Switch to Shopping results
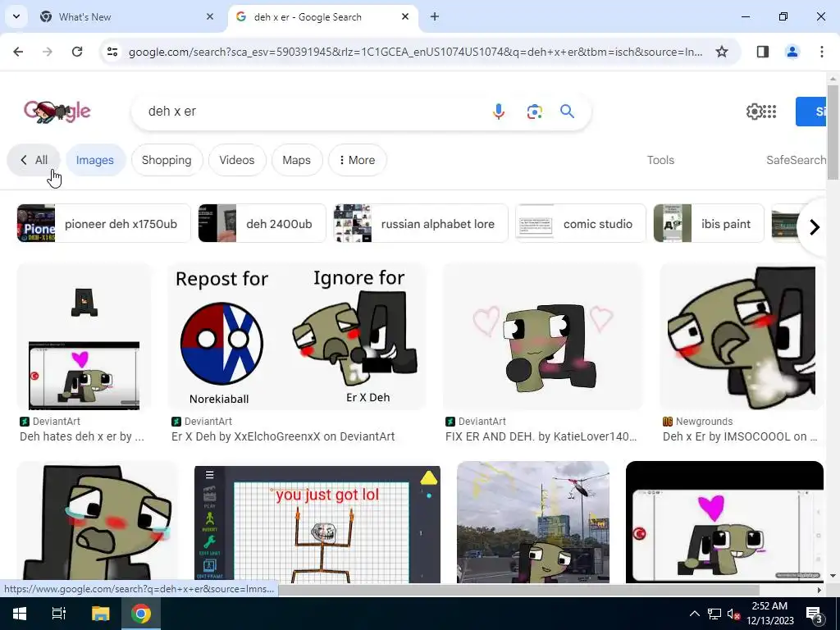 (167, 160)
